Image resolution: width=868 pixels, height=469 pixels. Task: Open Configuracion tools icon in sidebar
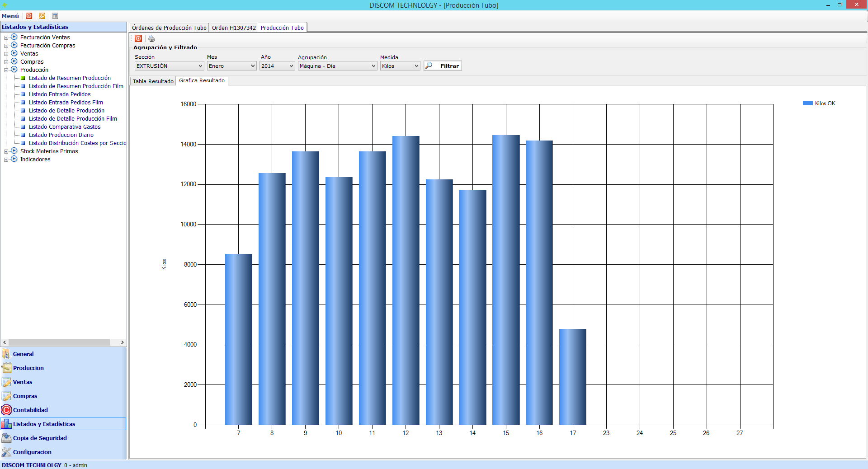pos(6,452)
